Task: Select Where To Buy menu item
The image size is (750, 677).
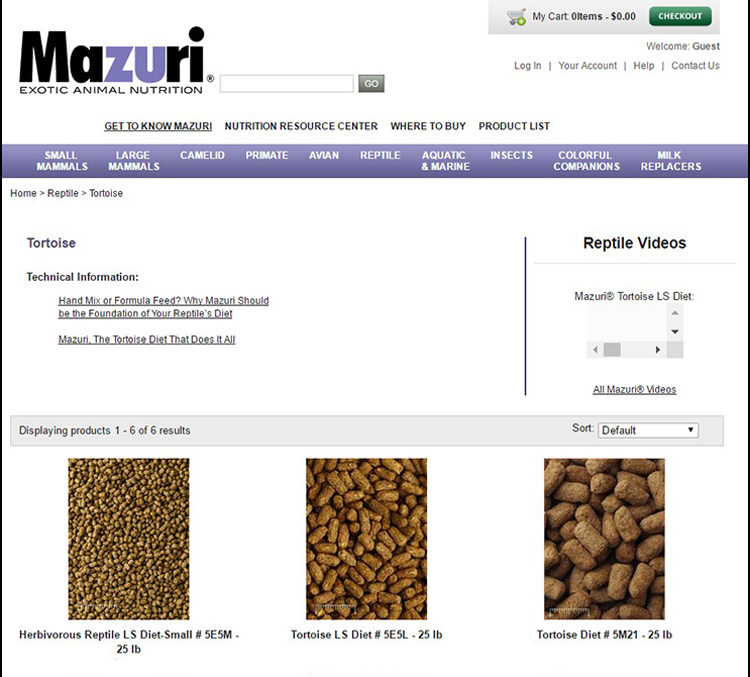Action: [428, 126]
